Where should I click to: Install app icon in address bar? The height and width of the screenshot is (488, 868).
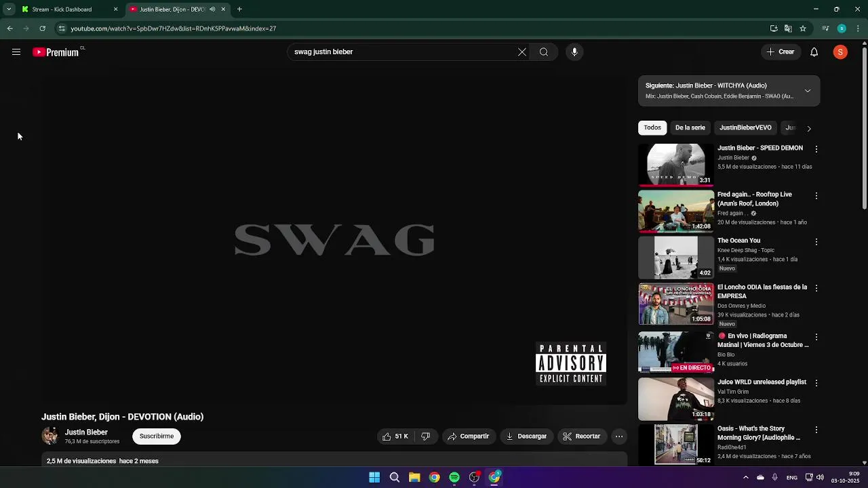tap(774, 28)
